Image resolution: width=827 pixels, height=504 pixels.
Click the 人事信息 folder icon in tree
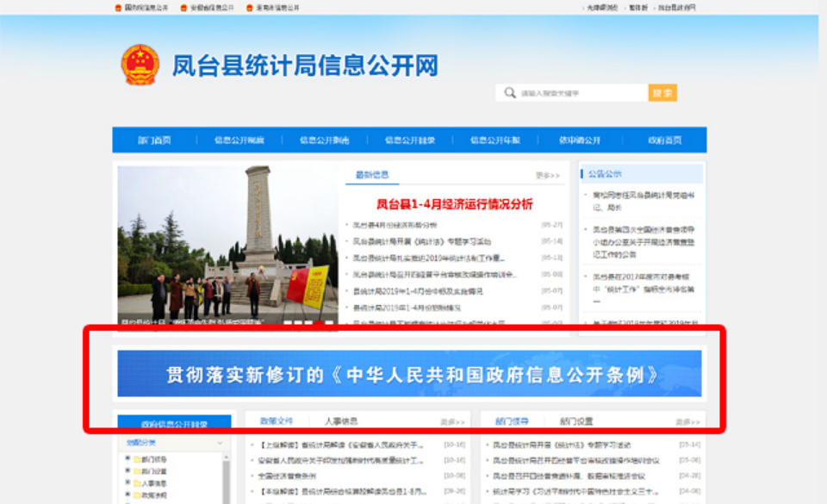pos(136,484)
